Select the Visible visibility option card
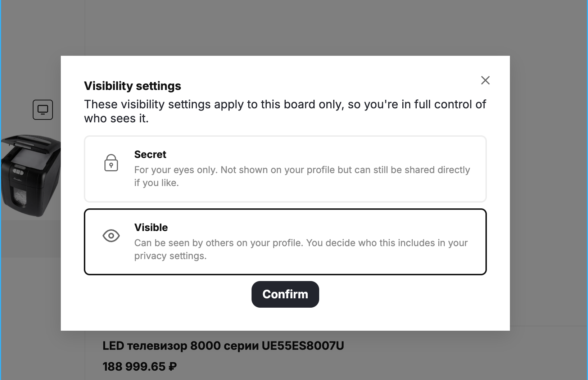Screen dimensions: 588x380 click(285, 242)
